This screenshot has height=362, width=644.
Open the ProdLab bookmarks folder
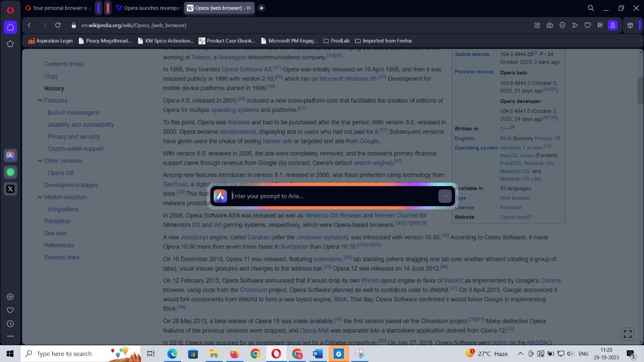tap(336, 41)
